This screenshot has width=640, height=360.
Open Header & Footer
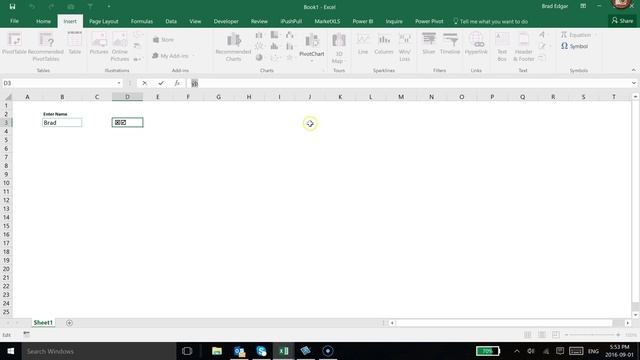[x=524, y=47]
